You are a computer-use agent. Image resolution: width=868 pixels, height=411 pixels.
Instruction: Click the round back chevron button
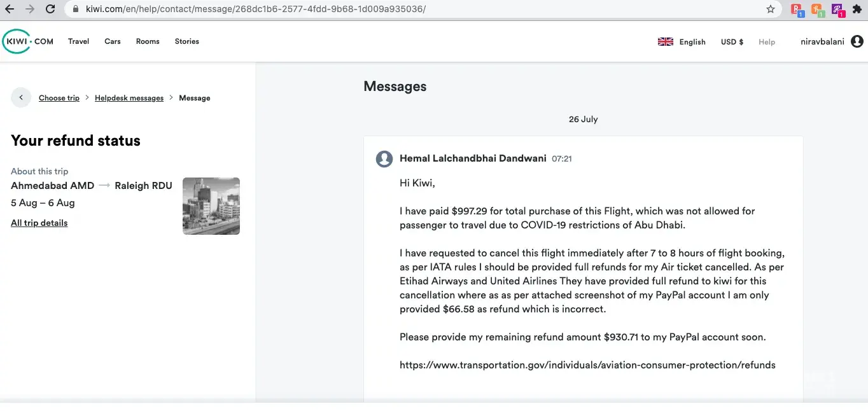[x=21, y=97]
